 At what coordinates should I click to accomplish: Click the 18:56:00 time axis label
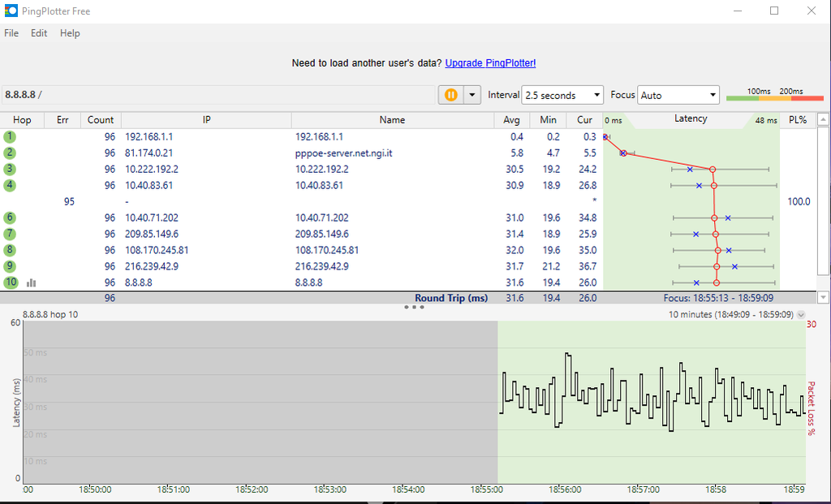[565, 489]
